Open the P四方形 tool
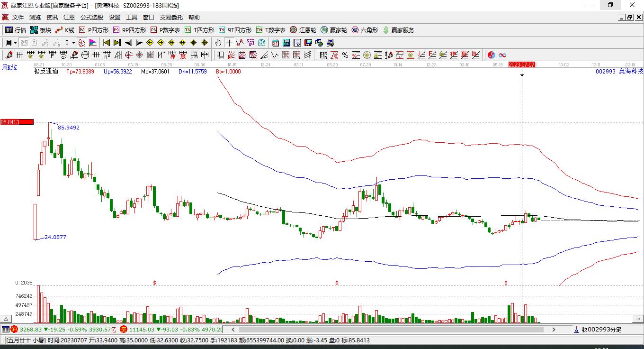The image size is (644, 349). (93, 30)
